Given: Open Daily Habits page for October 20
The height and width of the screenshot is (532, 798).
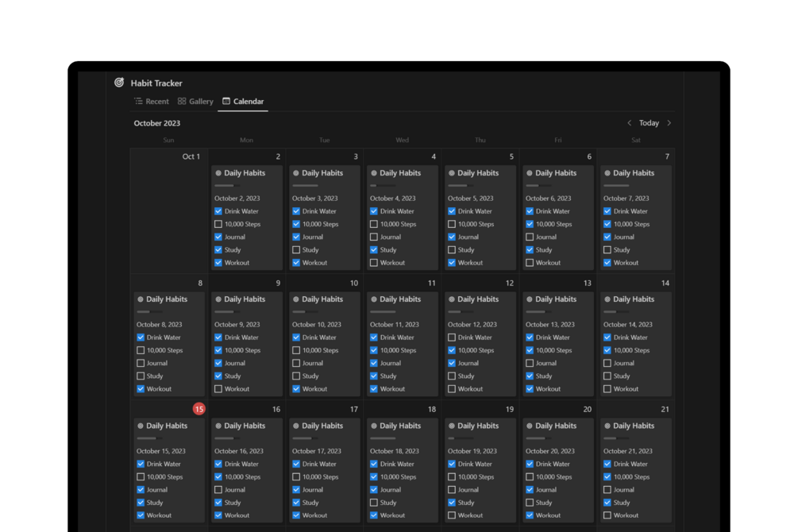Looking at the screenshot, I should [556, 426].
